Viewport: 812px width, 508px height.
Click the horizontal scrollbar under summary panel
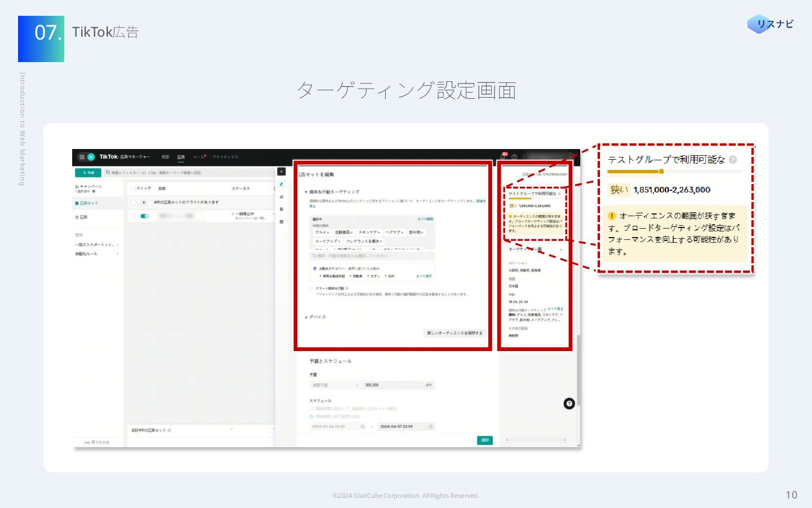pos(536,440)
